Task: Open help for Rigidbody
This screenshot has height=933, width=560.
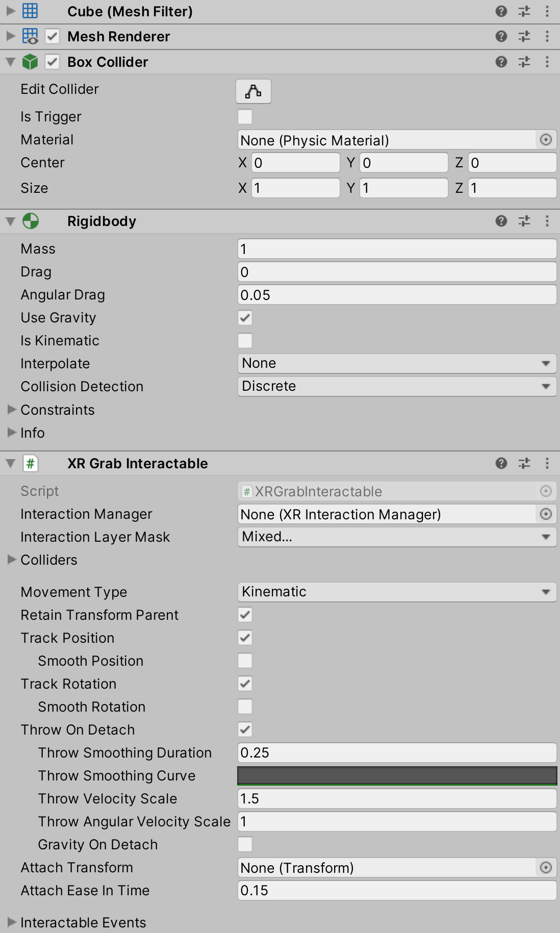Action: (501, 221)
